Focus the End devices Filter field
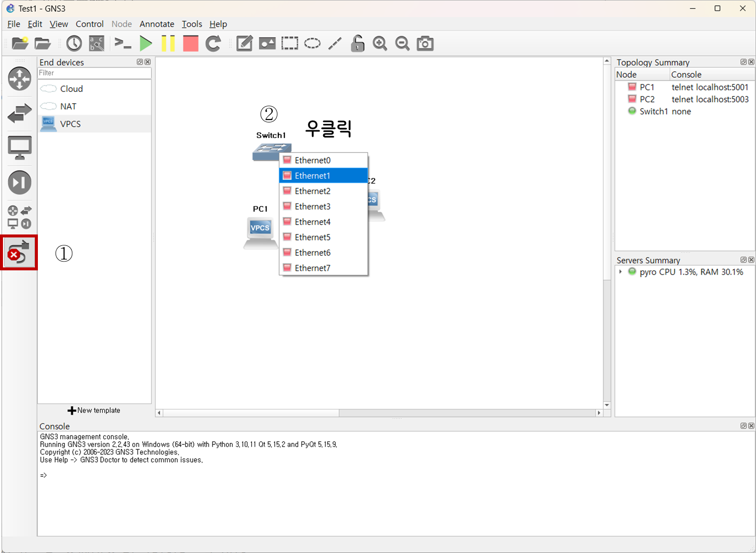Screen dimensions: 756x553 pos(94,73)
